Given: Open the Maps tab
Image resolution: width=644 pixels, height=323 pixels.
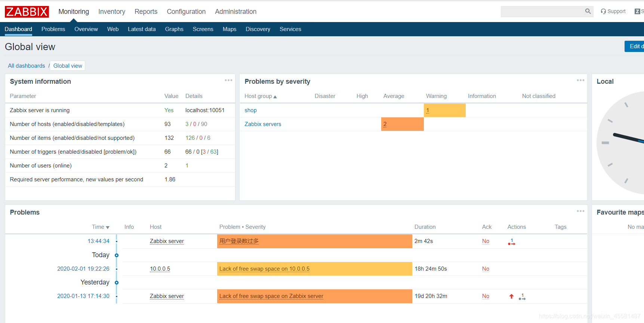Looking at the screenshot, I should [229, 29].
